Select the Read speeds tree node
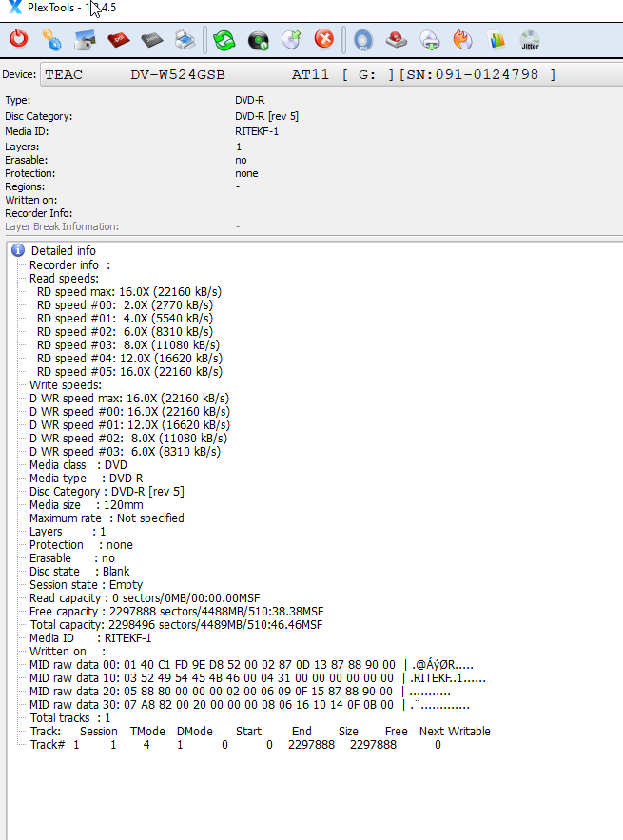The height and width of the screenshot is (840, 623). click(x=64, y=279)
